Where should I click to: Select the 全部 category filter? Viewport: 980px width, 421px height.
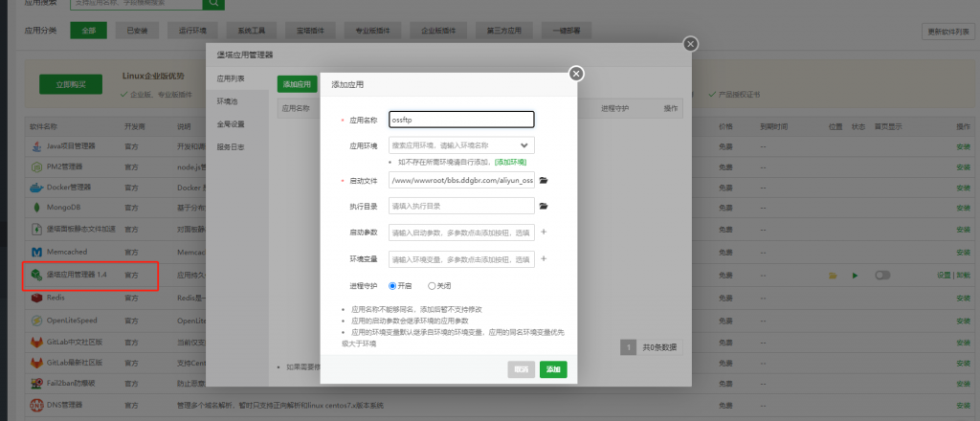coord(88,30)
